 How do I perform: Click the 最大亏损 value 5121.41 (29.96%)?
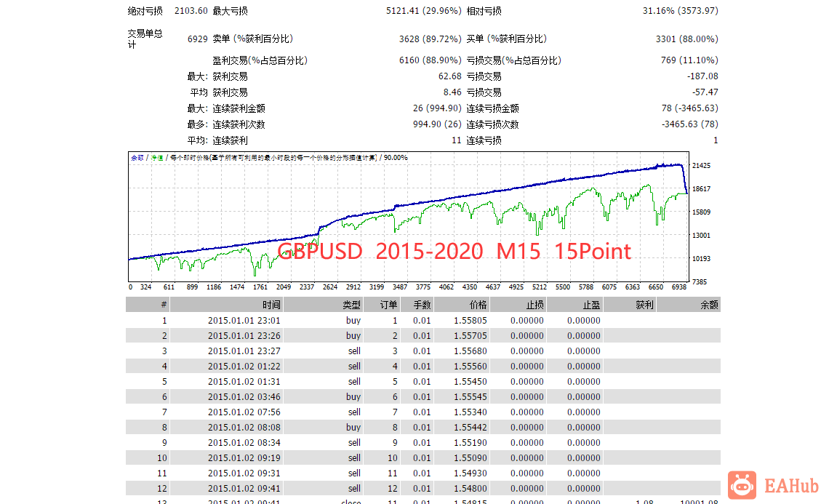tap(423, 11)
